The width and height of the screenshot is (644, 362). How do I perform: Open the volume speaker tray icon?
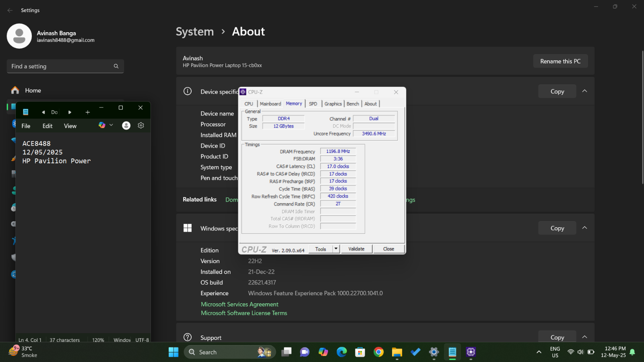580,352
